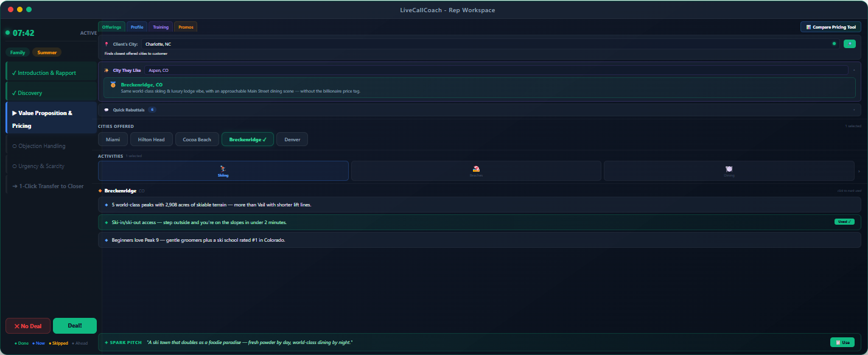Click the pin icon beside Client's City
The width and height of the screenshot is (868, 355).
tap(107, 44)
